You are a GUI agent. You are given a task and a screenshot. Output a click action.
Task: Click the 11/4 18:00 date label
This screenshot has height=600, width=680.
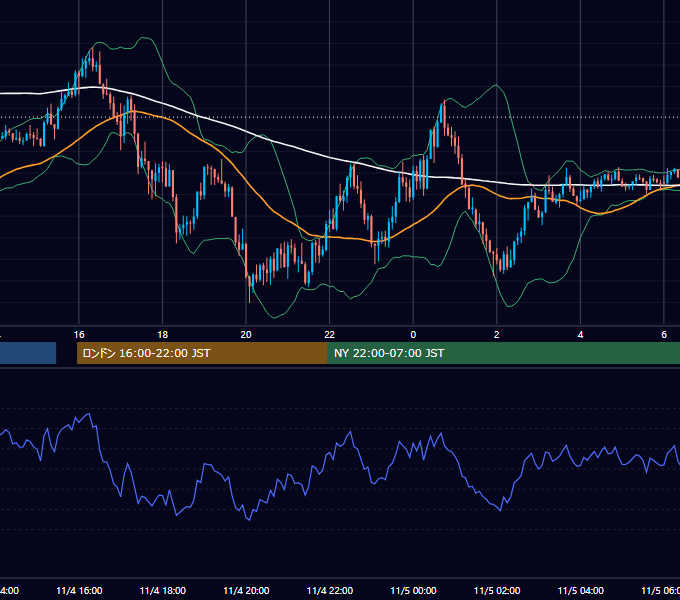click(163, 591)
